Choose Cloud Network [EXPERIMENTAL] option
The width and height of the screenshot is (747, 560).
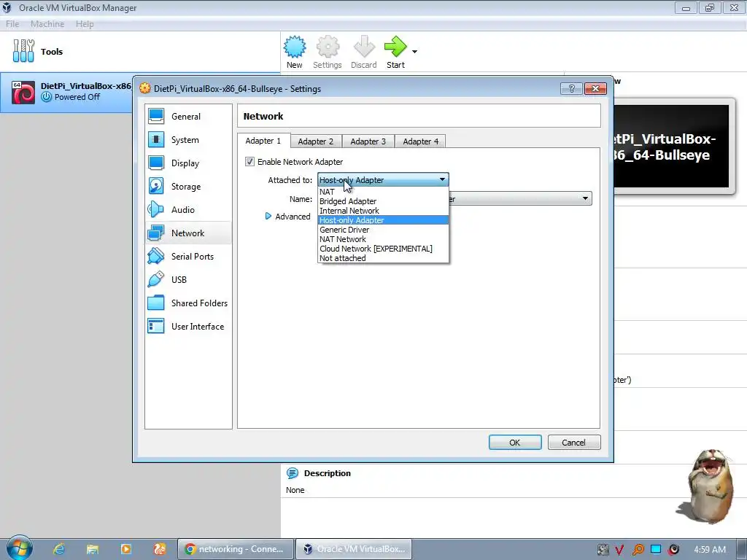coord(383,249)
